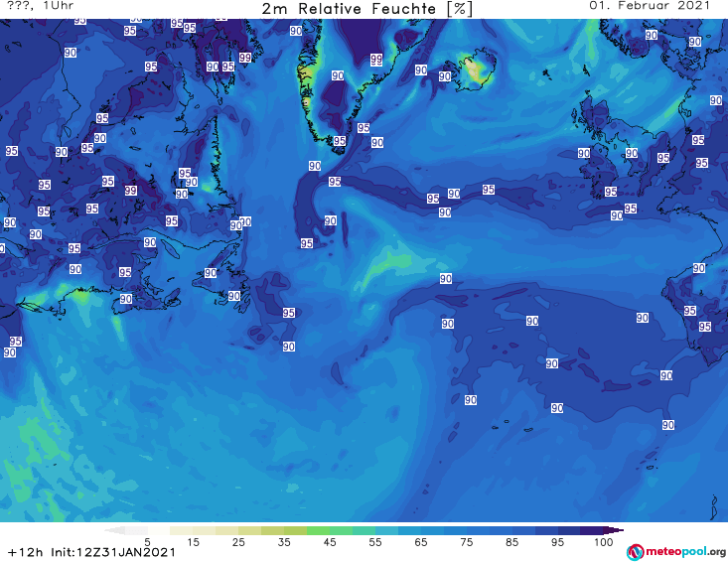Click the meteopool.org logo icon
This screenshot has width=728, height=562.
(x=636, y=552)
